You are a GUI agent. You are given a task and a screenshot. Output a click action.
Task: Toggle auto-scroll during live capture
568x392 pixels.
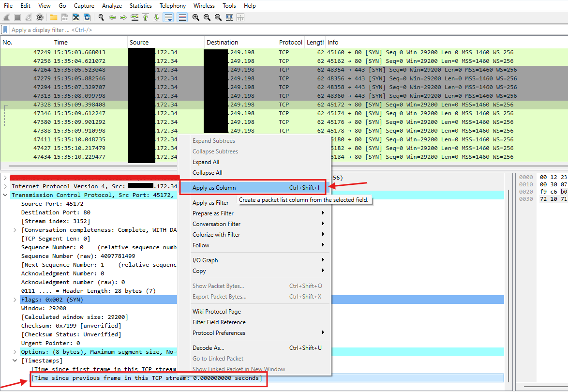pyautogui.click(x=168, y=17)
